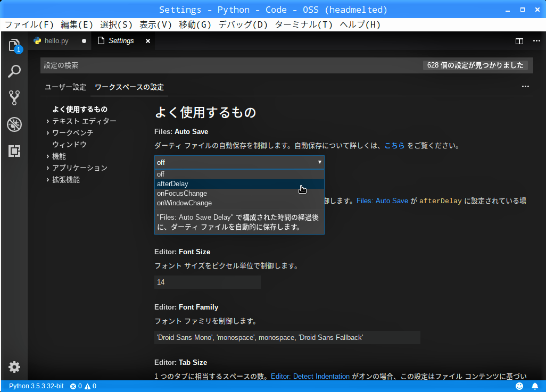Close the Code - OSS window
546x392 pixels.
coord(537,10)
